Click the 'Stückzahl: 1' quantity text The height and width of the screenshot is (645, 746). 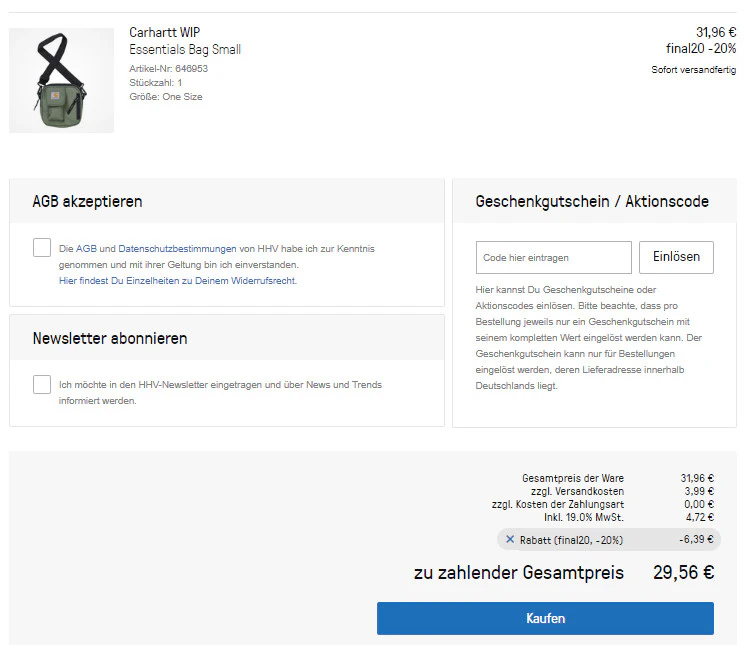tap(156, 83)
